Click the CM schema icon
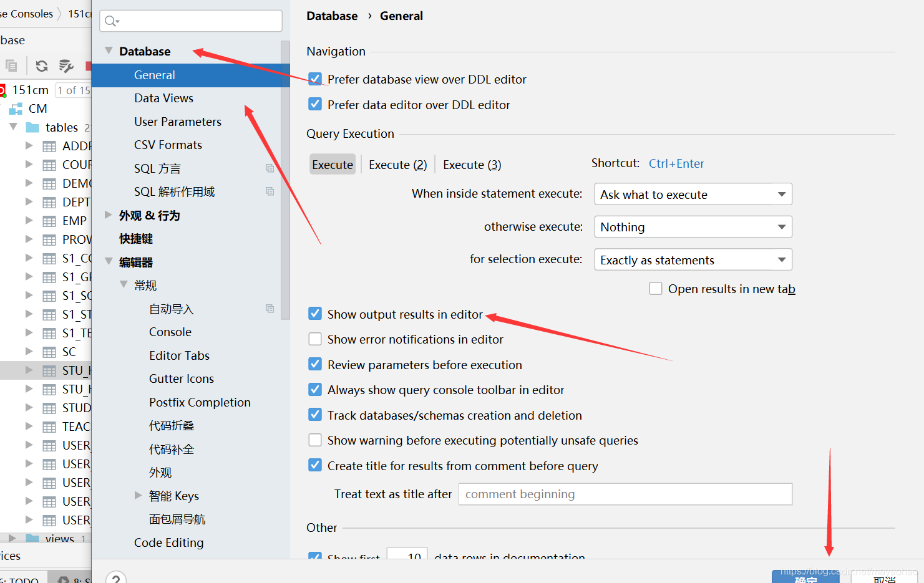 click(16, 109)
